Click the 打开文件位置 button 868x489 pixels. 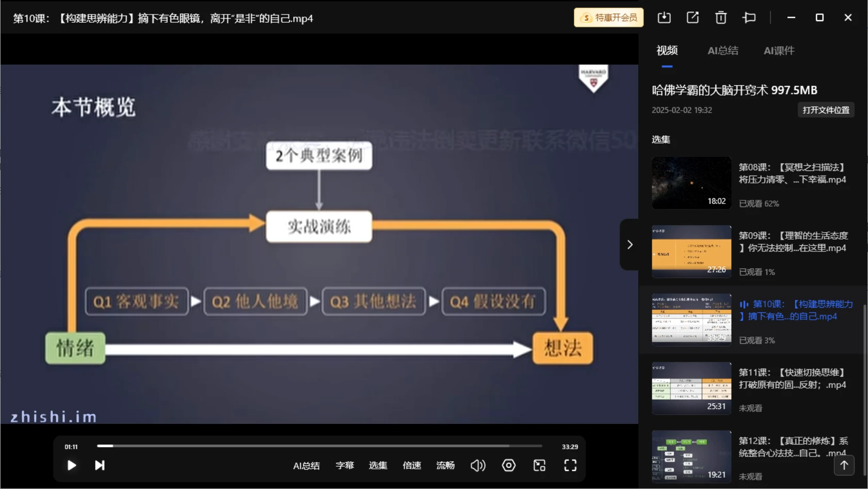826,110
